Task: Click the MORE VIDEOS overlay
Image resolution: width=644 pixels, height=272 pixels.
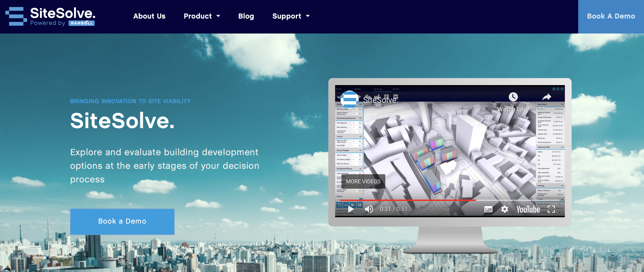Action: tap(363, 181)
